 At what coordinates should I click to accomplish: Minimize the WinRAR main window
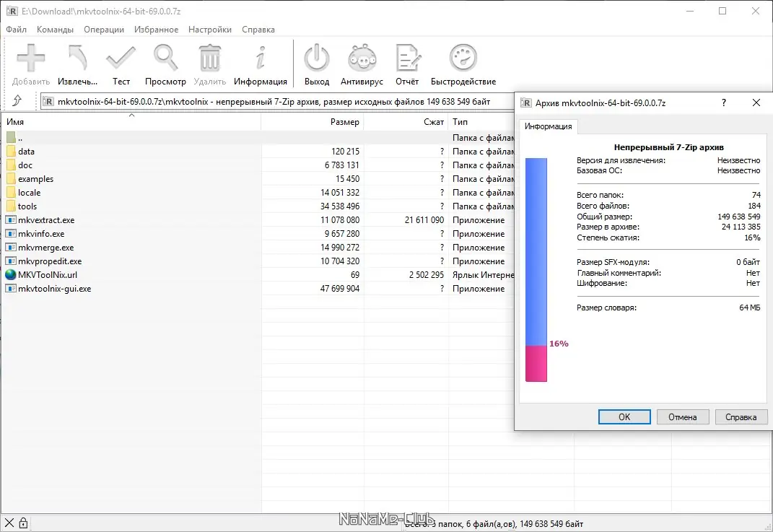[690, 11]
